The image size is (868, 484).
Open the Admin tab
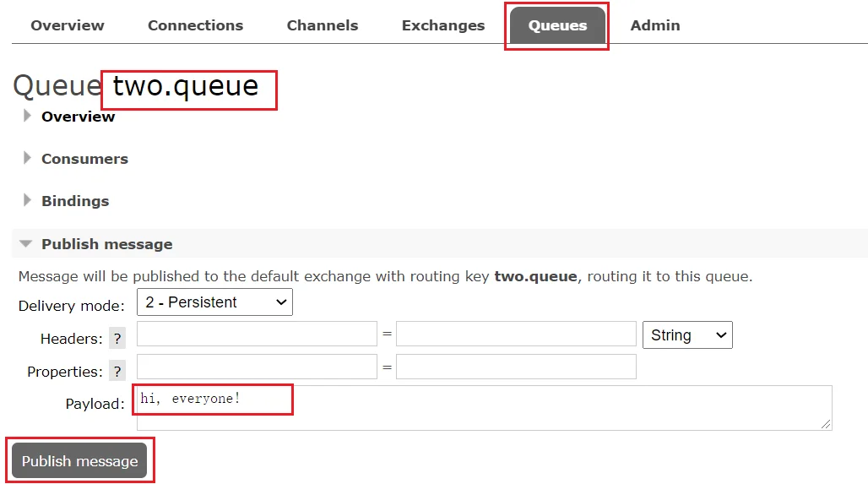(655, 25)
